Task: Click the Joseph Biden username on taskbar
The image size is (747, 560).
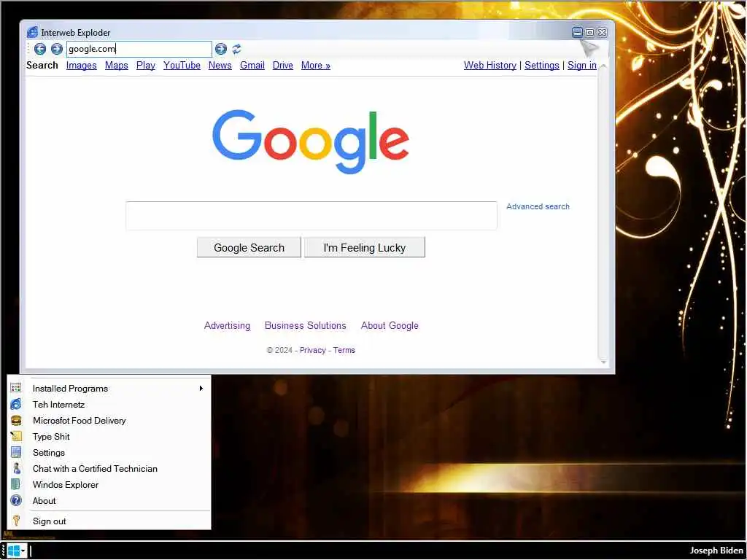Action: coord(716,551)
